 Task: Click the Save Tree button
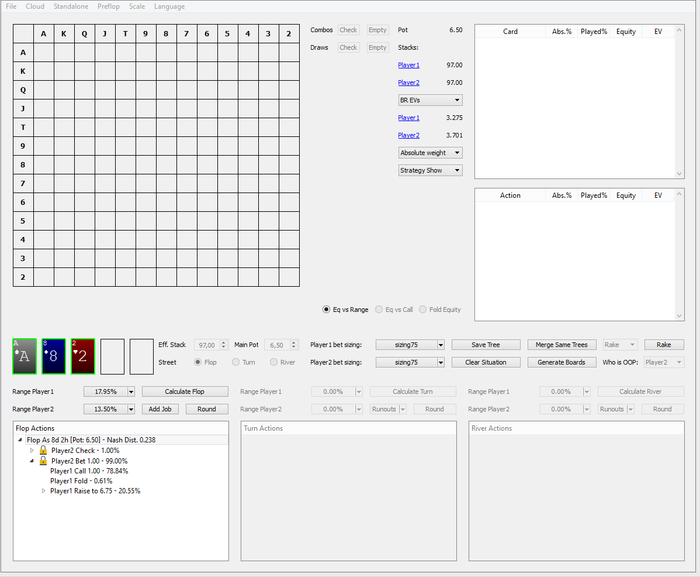[486, 345]
